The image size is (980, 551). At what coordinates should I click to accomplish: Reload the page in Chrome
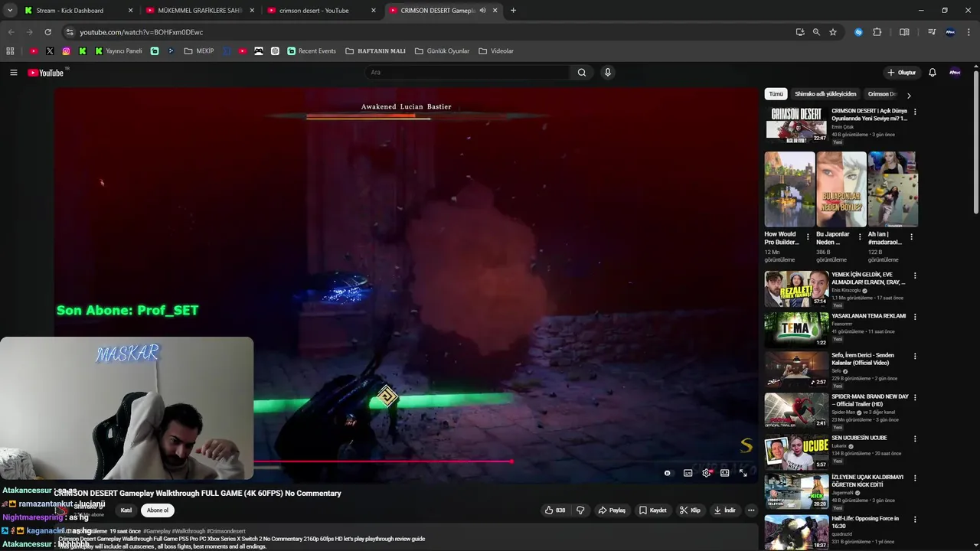pyautogui.click(x=47, y=32)
